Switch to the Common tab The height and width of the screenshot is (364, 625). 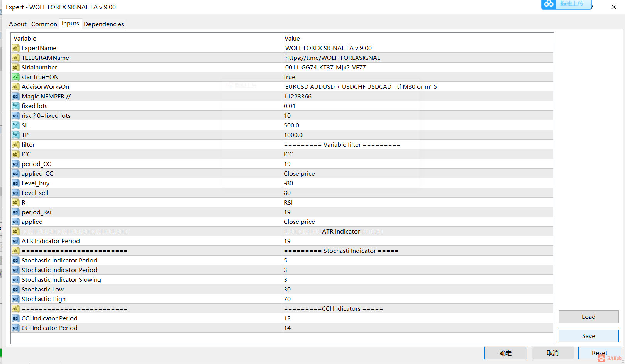tap(44, 24)
